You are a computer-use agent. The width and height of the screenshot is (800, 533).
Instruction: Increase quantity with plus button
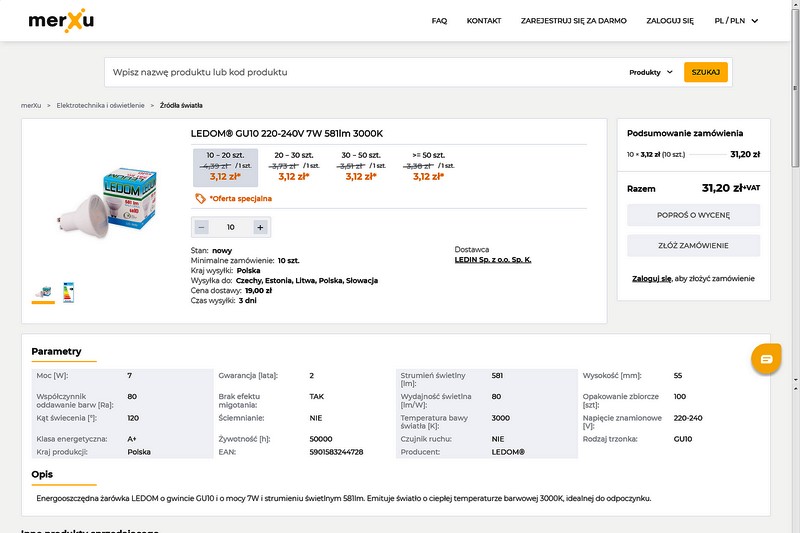pyautogui.click(x=260, y=227)
